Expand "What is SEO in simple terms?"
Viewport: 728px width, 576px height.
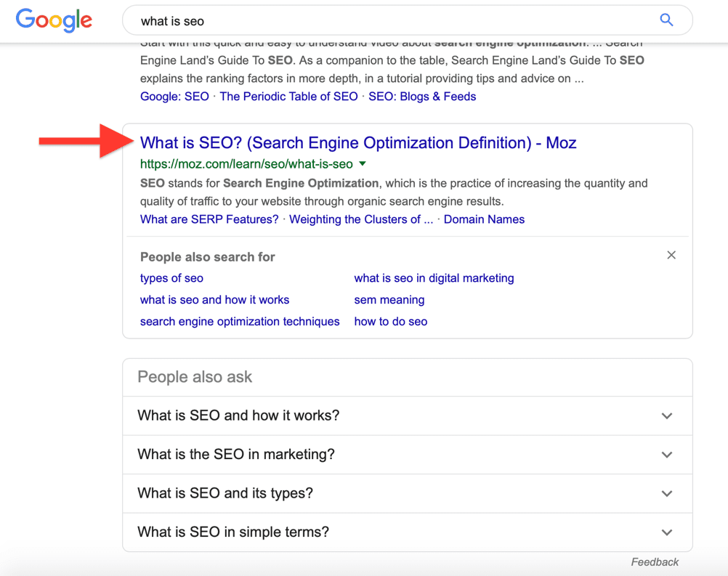pyautogui.click(x=666, y=532)
